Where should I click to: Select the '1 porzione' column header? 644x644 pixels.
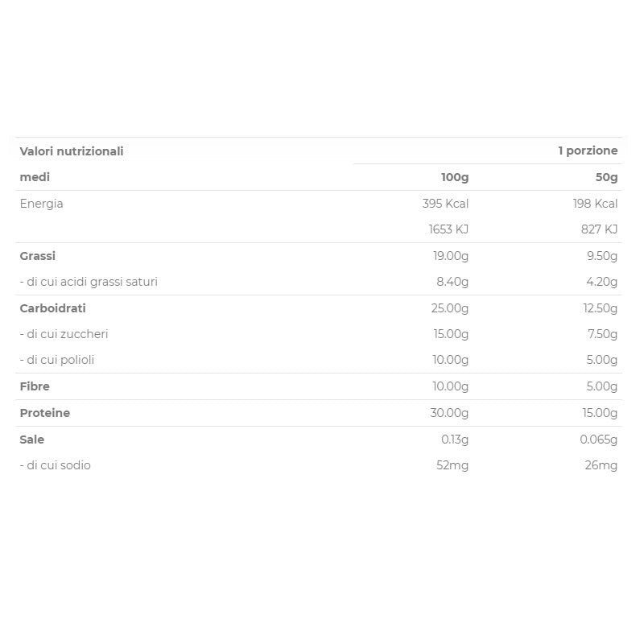pos(588,151)
